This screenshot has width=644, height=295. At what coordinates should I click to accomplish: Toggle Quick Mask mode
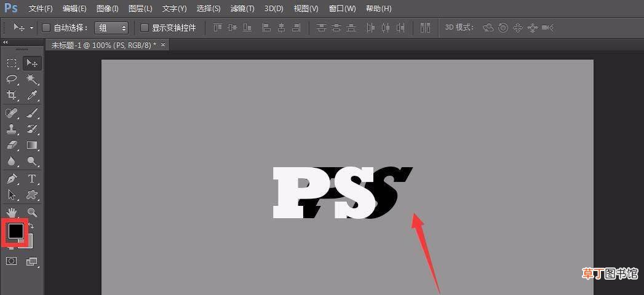pyautogui.click(x=12, y=261)
